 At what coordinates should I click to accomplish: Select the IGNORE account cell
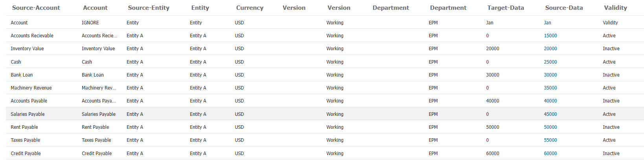pyautogui.click(x=90, y=23)
